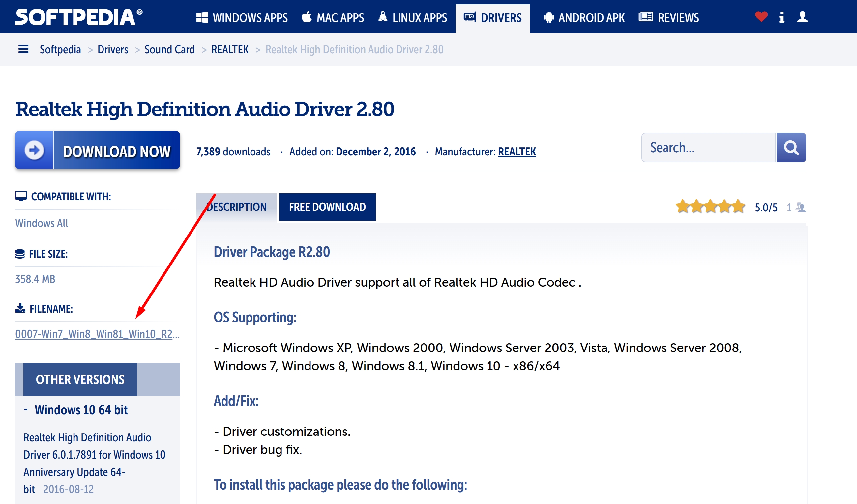Click the 'Driver customizations.' line
857x504 pixels.
pos(282,432)
